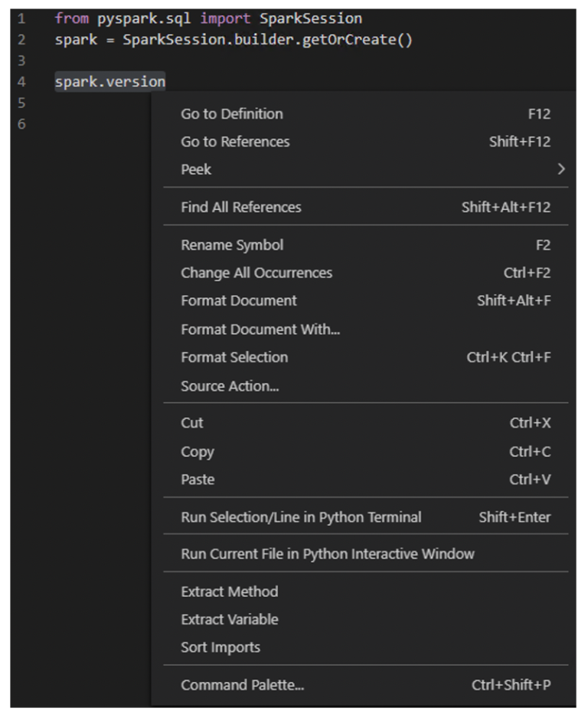Click the highlighted "spark.version" text

109,80
